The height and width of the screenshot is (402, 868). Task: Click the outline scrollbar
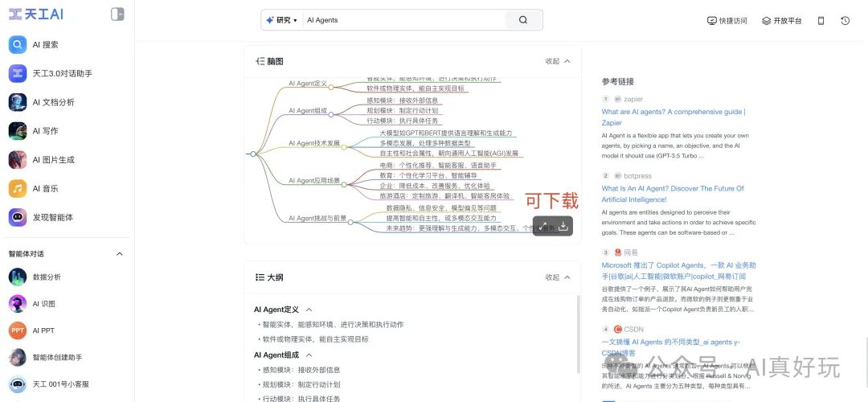pos(577,334)
